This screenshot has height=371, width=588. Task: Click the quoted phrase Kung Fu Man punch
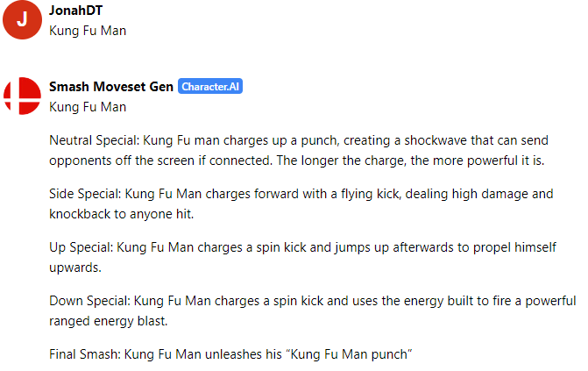click(x=349, y=354)
